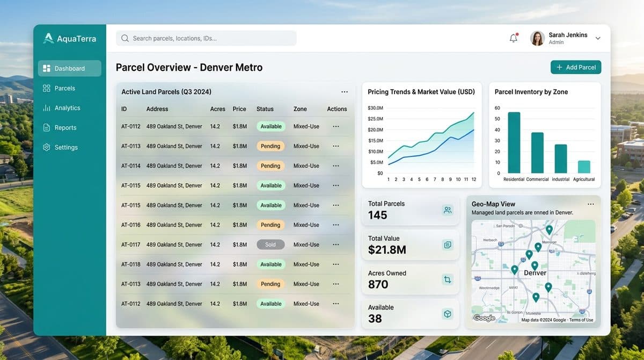Click the 145 total parcels figure
644x360 pixels.
click(x=378, y=215)
